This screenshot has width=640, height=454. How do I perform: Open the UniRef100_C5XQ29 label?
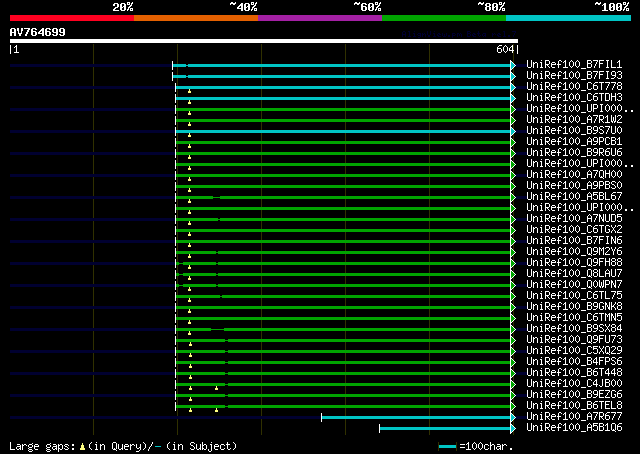(574, 351)
